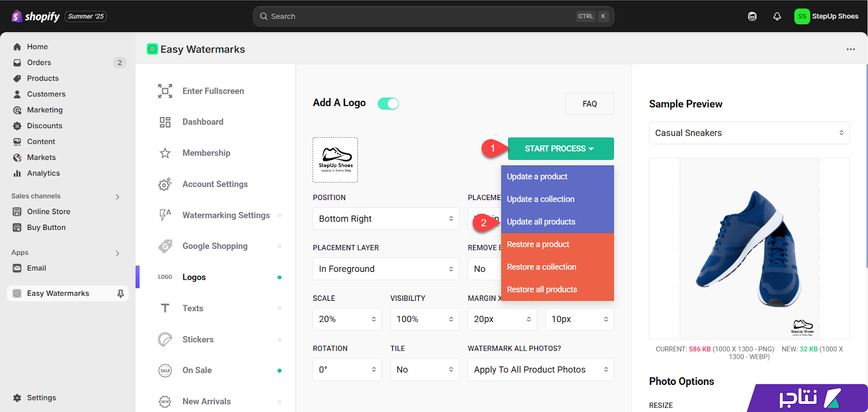The image size is (868, 412).
Task: Click the blue sneakers preview image
Action: [x=749, y=249]
